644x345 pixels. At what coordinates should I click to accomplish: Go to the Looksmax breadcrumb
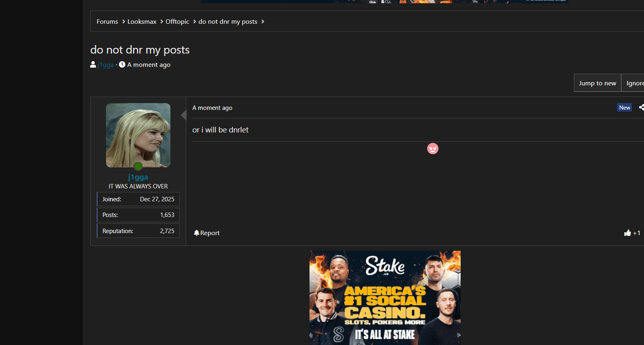142,22
